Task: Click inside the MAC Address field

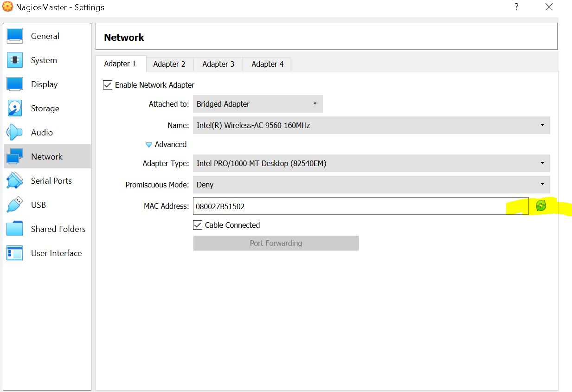Action: (x=325, y=206)
